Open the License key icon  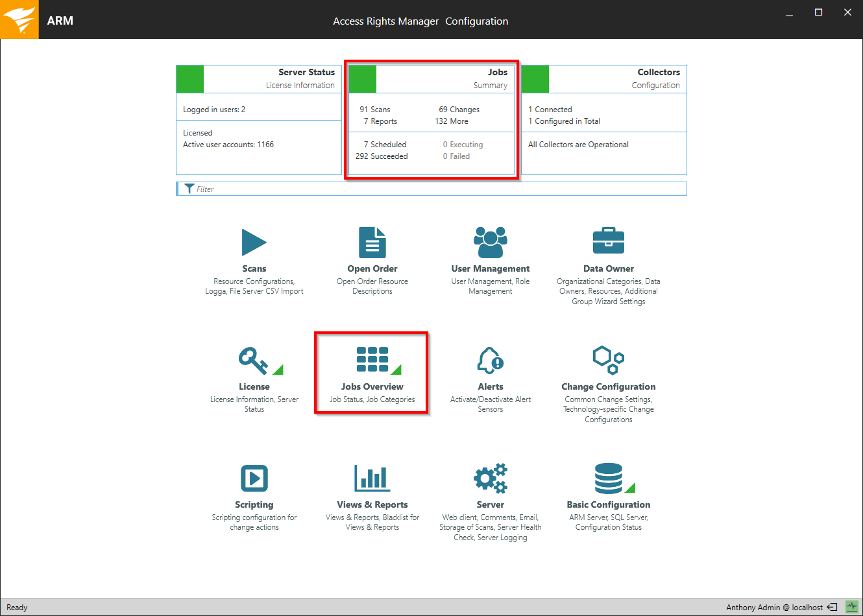coord(253,361)
